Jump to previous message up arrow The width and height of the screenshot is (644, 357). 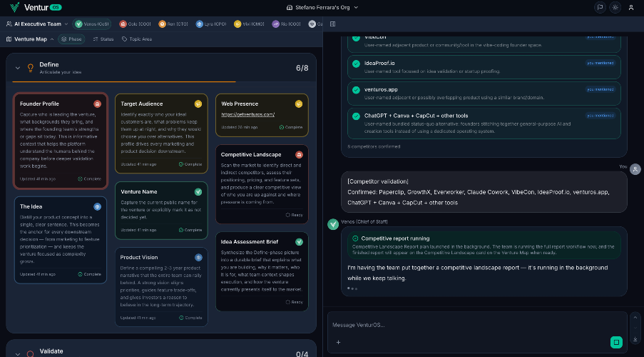coord(635,318)
